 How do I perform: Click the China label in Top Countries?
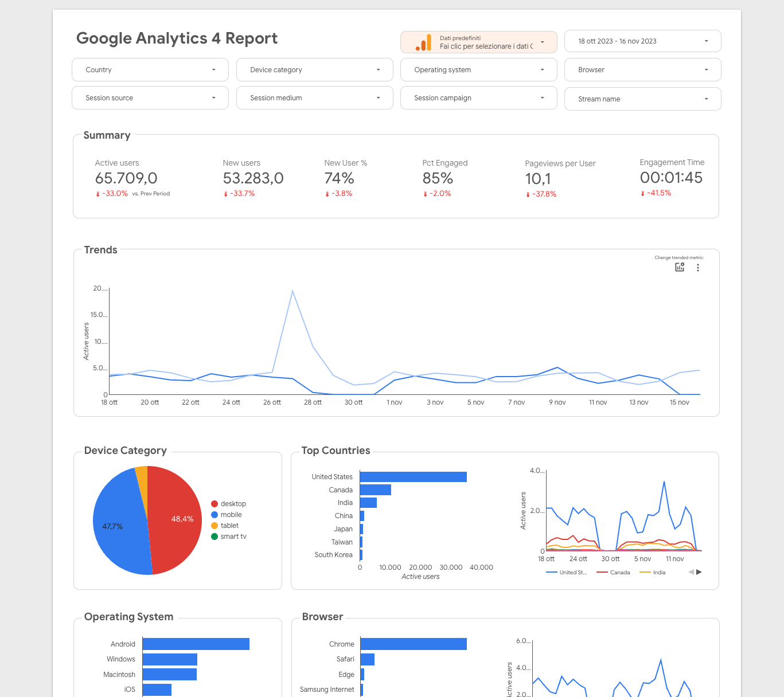[x=344, y=516]
